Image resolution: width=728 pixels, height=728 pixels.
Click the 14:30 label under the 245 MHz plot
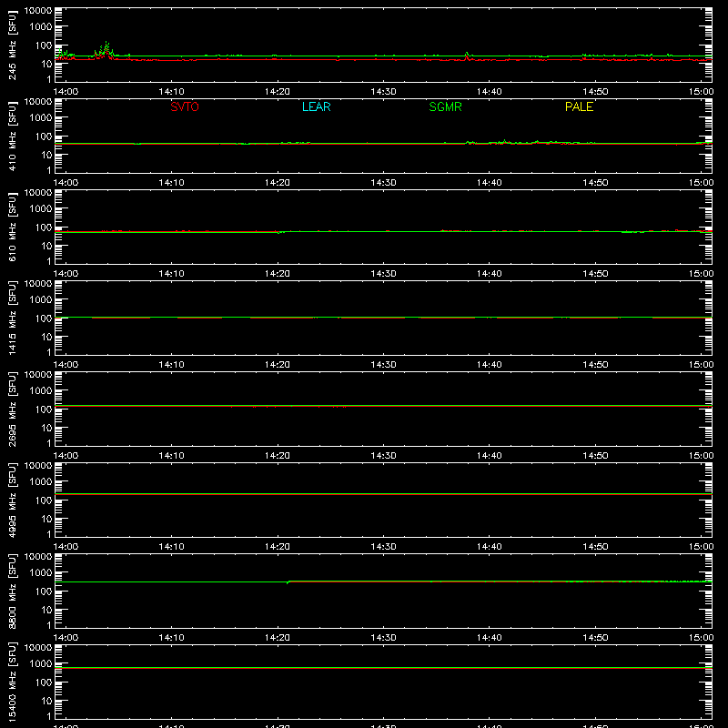click(x=383, y=92)
